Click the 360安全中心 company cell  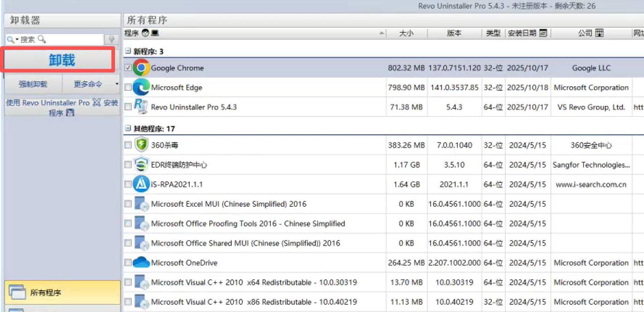pos(591,146)
